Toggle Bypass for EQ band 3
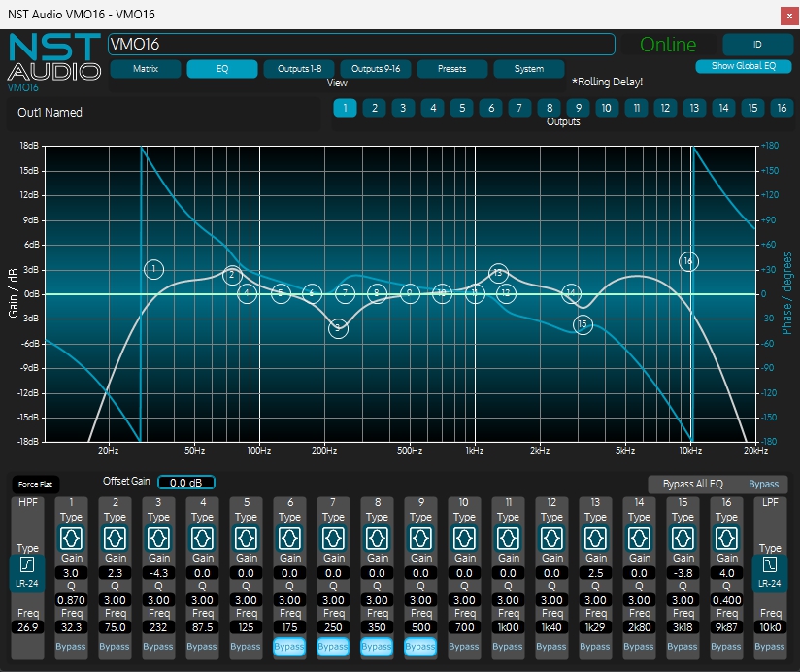The width and height of the screenshot is (800, 672). point(158,647)
